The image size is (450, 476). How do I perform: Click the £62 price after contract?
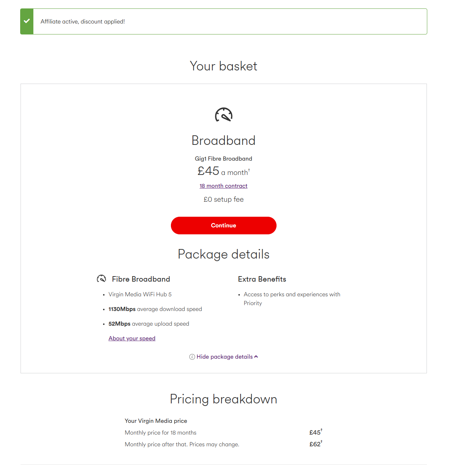click(x=315, y=444)
